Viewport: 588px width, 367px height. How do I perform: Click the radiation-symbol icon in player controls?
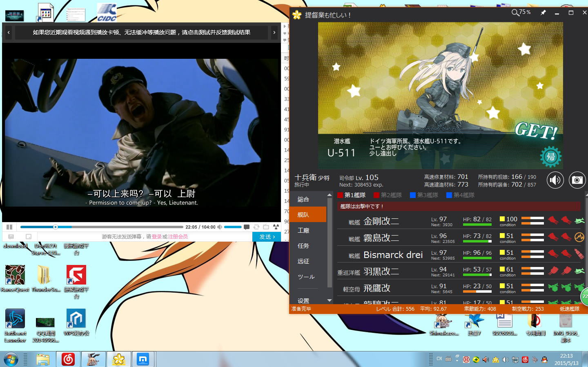(x=276, y=227)
